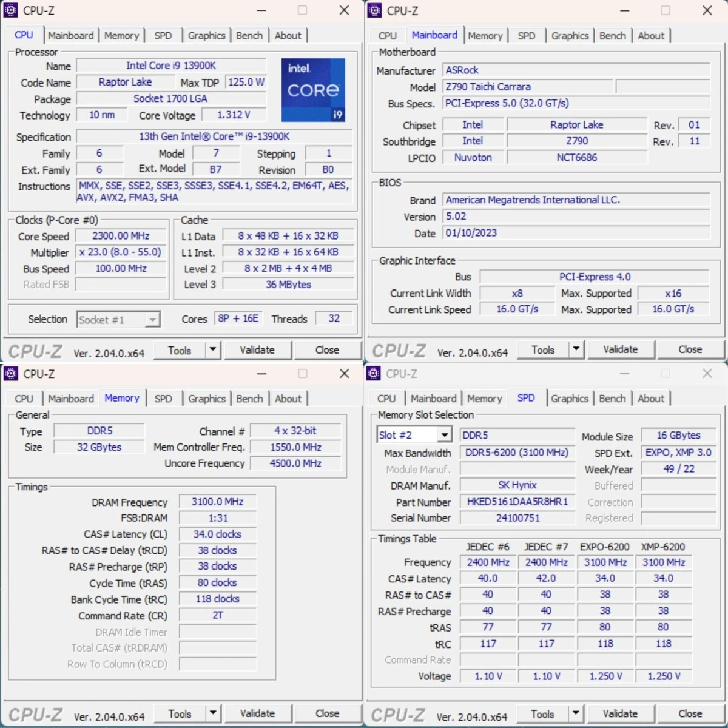Viewport: 728px width, 728px height.
Task: Open Graphics tab in the Mainboard window
Action: (x=570, y=36)
